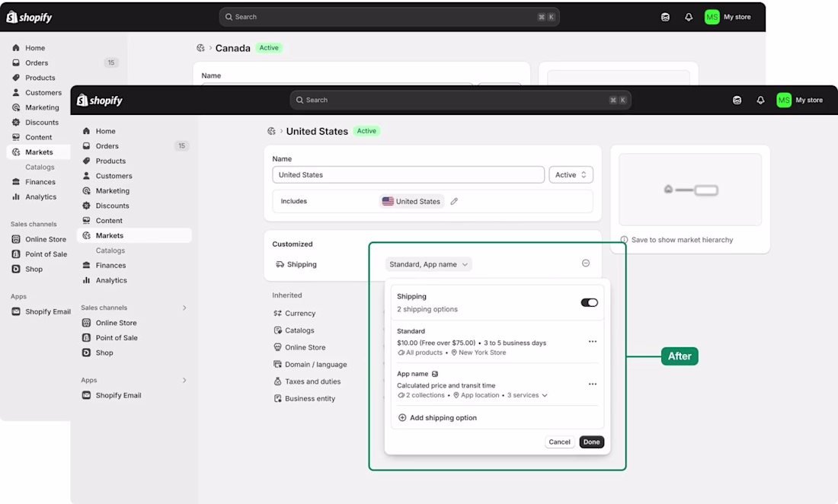This screenshot has width=838, height=504.
Task: Open inherited Domain / language setting
Action: (x=310, y=365)
